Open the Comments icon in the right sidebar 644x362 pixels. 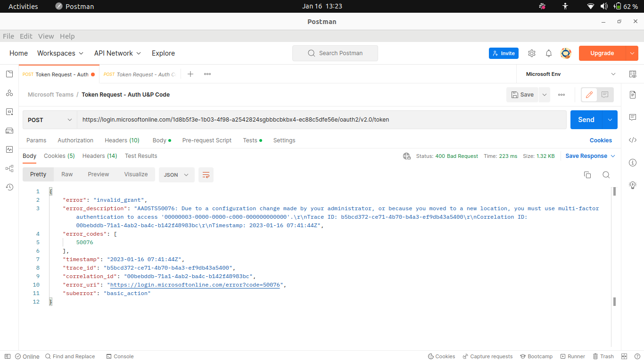[x=633, y=117]
